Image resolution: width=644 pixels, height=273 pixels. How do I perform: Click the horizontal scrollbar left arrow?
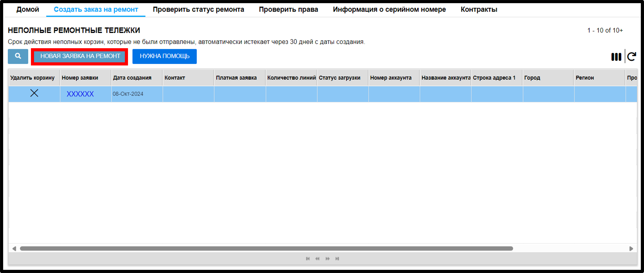click(x=14, y=248)
